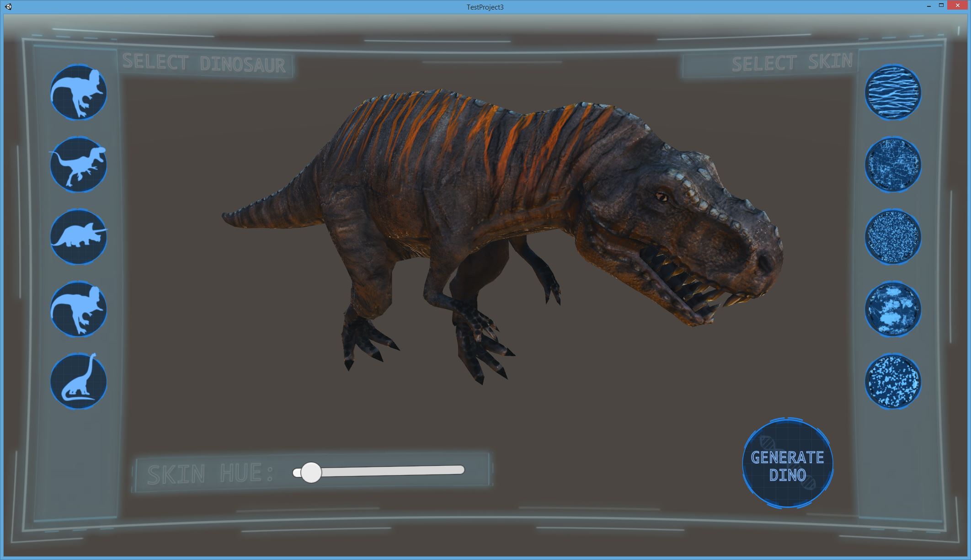Select the T-rex icon above the raptor
The image size is (971, 560).
point(78,92)
